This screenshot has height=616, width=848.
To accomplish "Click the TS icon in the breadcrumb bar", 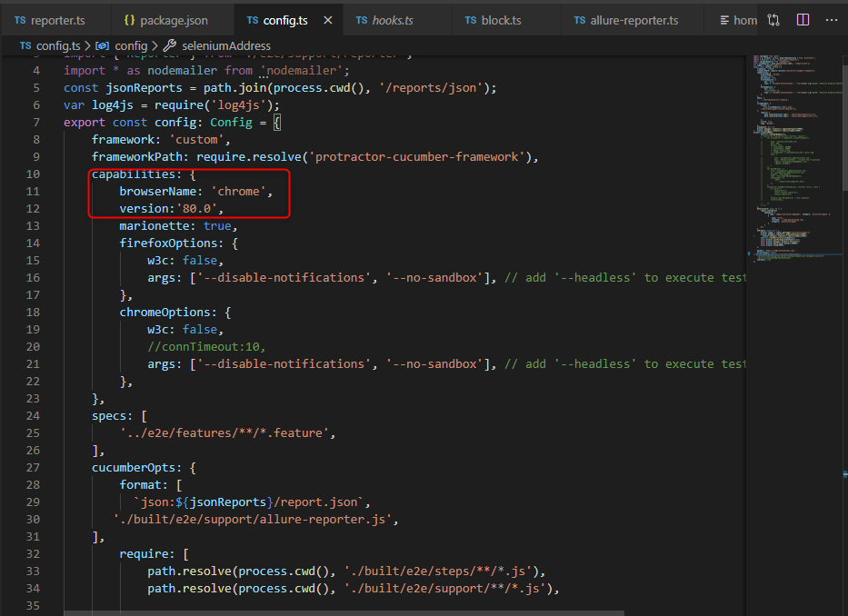I will coord(25,45).
